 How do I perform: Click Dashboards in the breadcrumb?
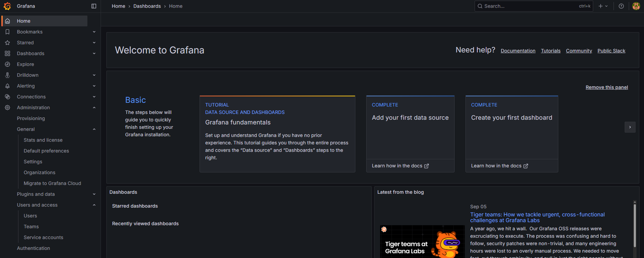coord(147,6)
